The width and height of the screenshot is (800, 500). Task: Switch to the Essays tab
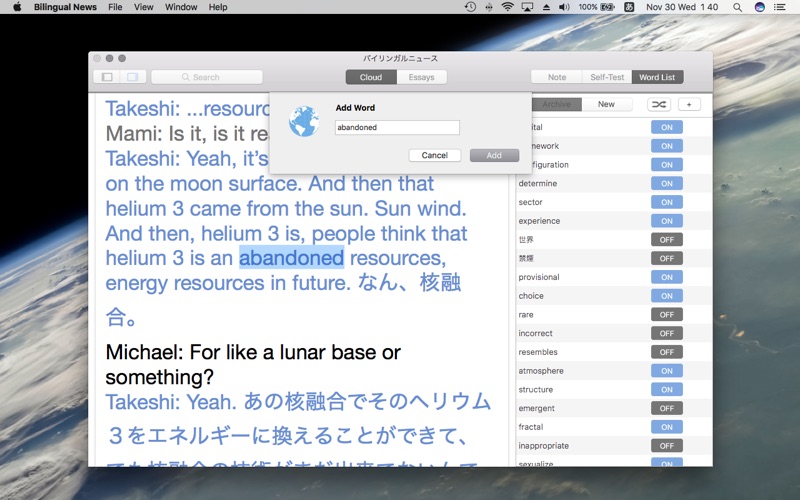click(421, 77)
